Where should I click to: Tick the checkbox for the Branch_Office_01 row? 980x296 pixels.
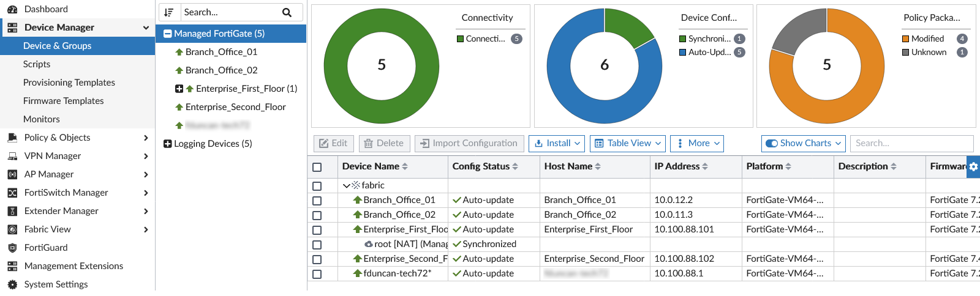click(x=317, y=201)
